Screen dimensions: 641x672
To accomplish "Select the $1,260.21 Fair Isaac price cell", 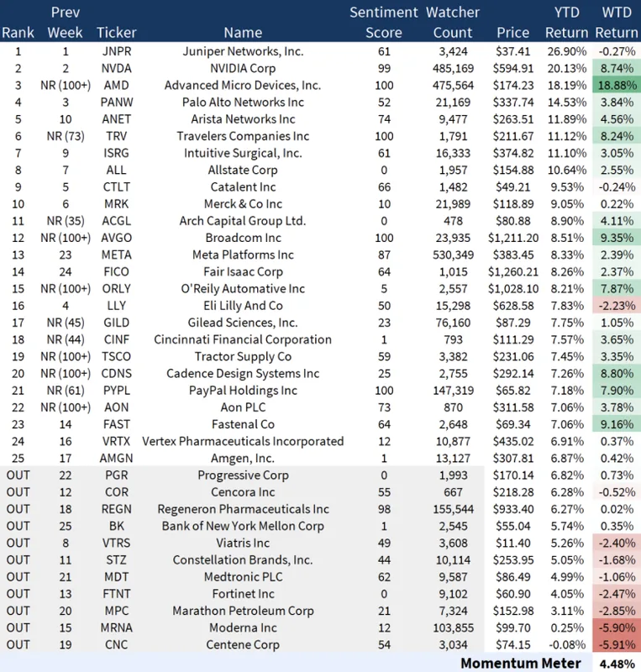I will pos(512,271).
